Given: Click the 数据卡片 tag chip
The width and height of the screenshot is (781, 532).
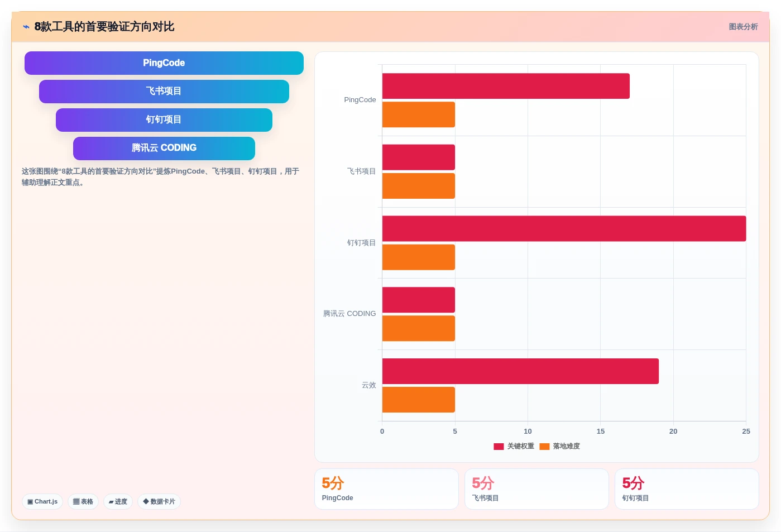Looking at the screenshot, I should coord(159,501).
